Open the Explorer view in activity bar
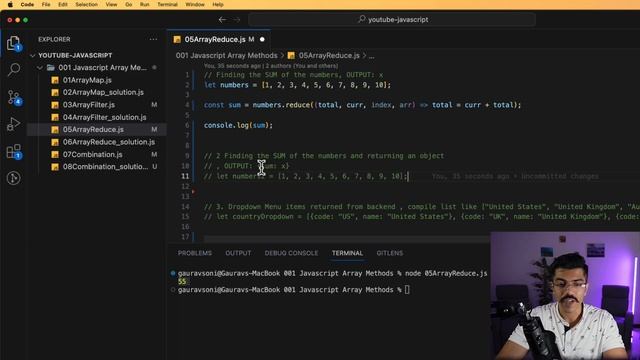This screenshot has height=360, width=640. coord(13,43)
